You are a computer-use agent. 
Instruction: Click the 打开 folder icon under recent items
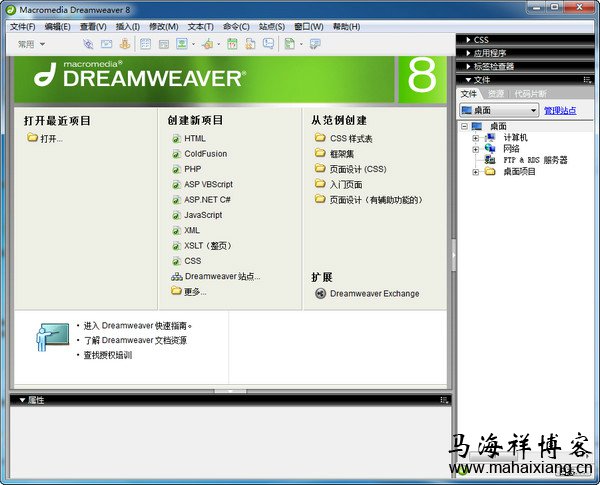click(32, 137)
